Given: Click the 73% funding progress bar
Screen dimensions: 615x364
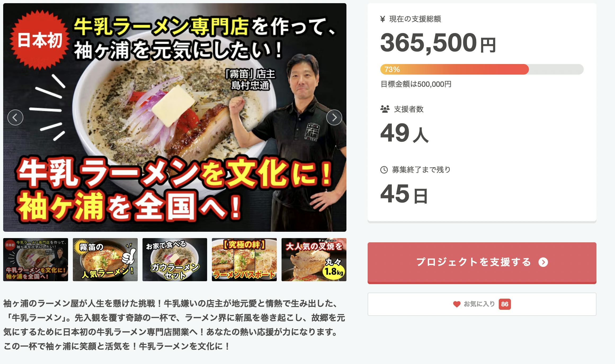Looking at the screenshot, I should [482, 69].
